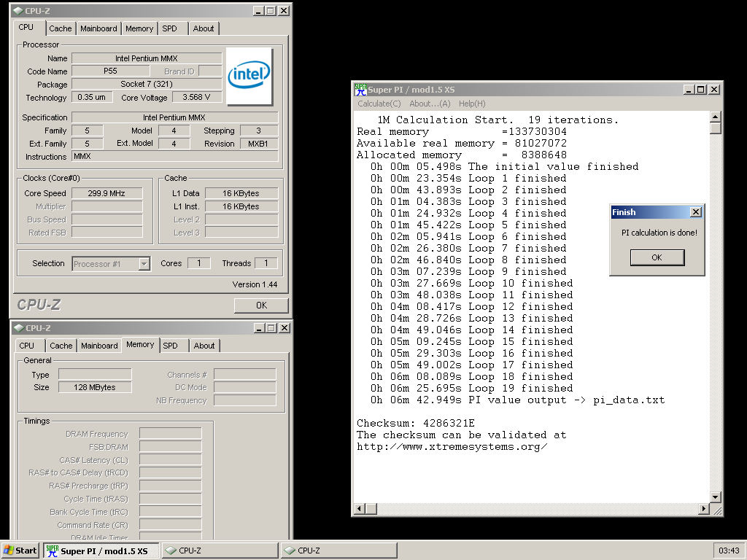Click the memory Size 128 MBytes field

[x=95, y=387]
